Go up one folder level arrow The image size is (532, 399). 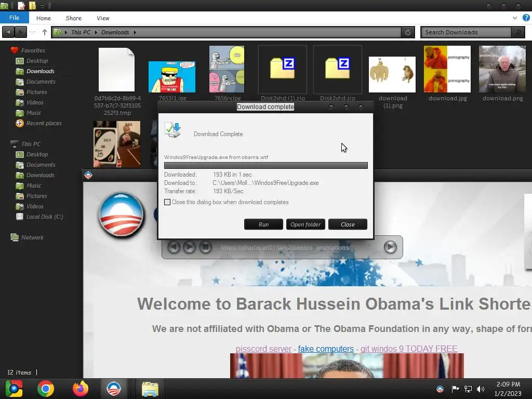click(45, 32)
